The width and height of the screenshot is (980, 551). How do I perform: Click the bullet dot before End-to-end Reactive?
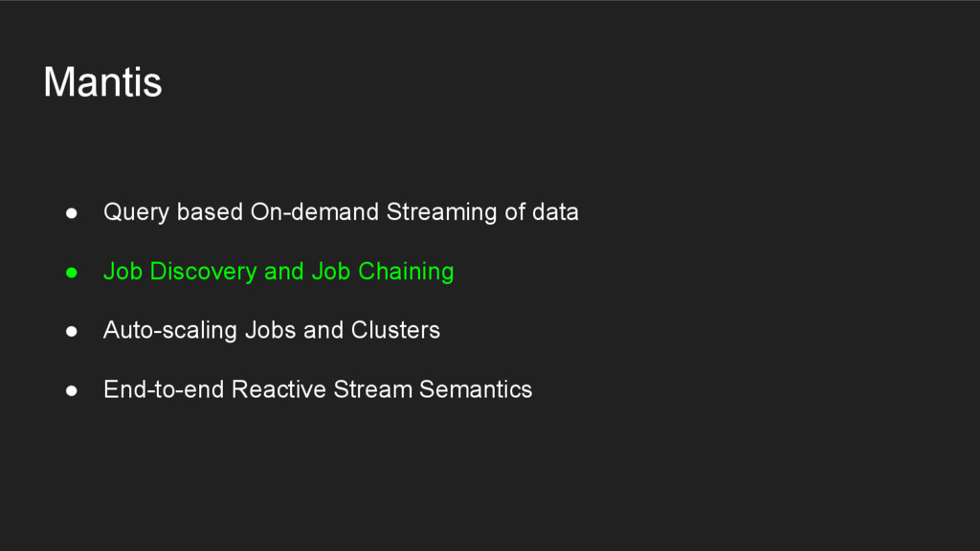[71, 391]
